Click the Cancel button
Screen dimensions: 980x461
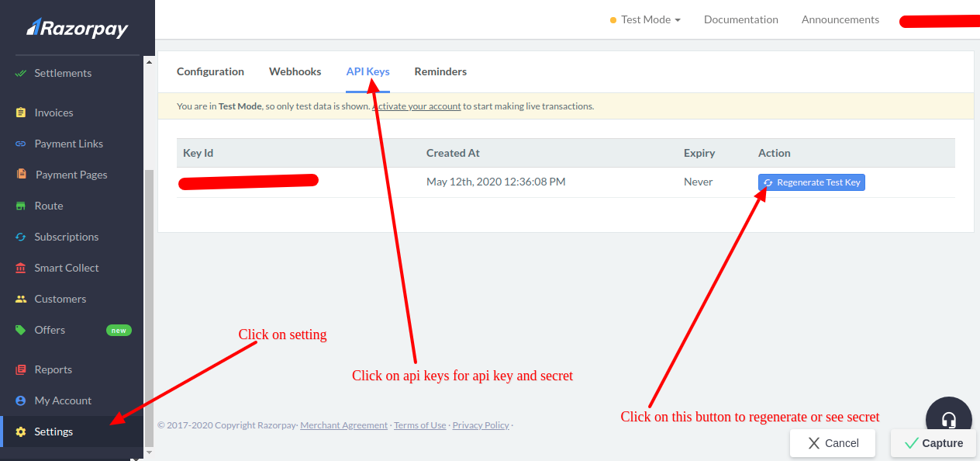pyautogui.click(x=833, y=443)
